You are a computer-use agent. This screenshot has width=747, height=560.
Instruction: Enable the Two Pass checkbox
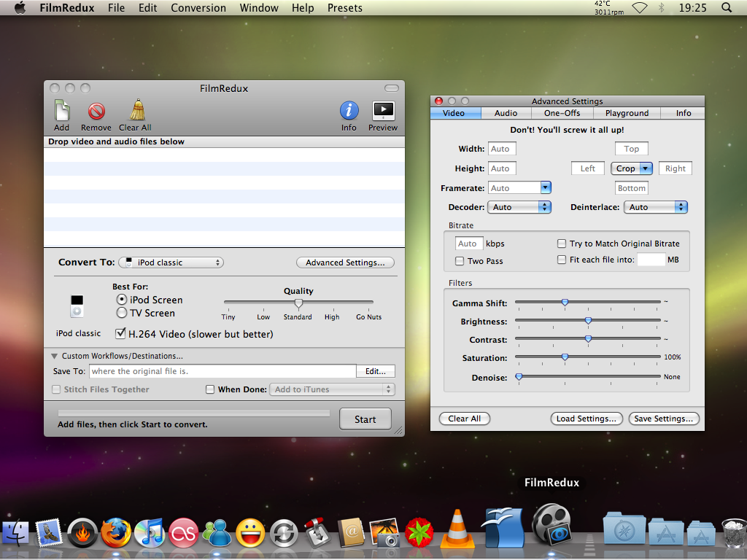tap(460, 261)
